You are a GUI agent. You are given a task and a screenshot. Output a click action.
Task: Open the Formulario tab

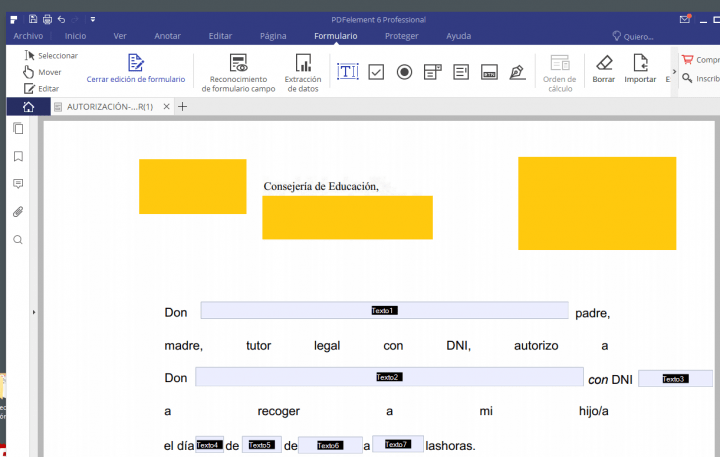click(x=336, y=36)
